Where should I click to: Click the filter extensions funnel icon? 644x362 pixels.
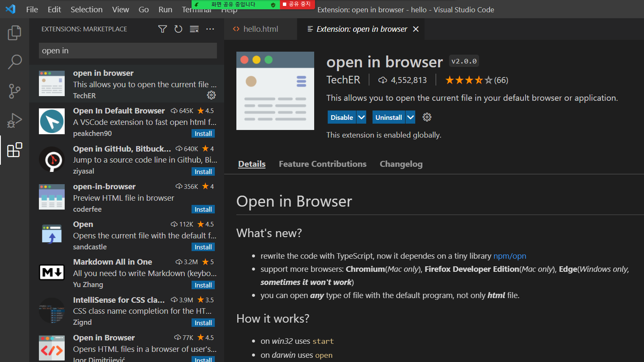pyautogui.click(x=162, y=29)
